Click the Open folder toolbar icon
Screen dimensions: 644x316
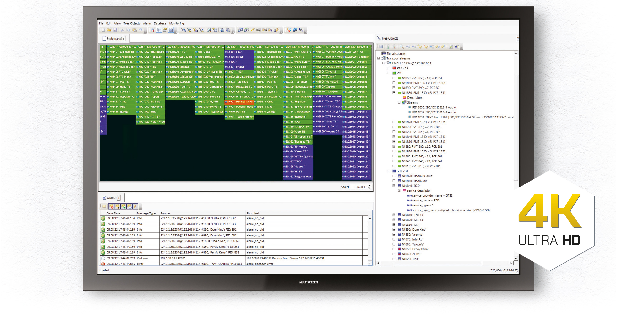[x=109, y=30]
